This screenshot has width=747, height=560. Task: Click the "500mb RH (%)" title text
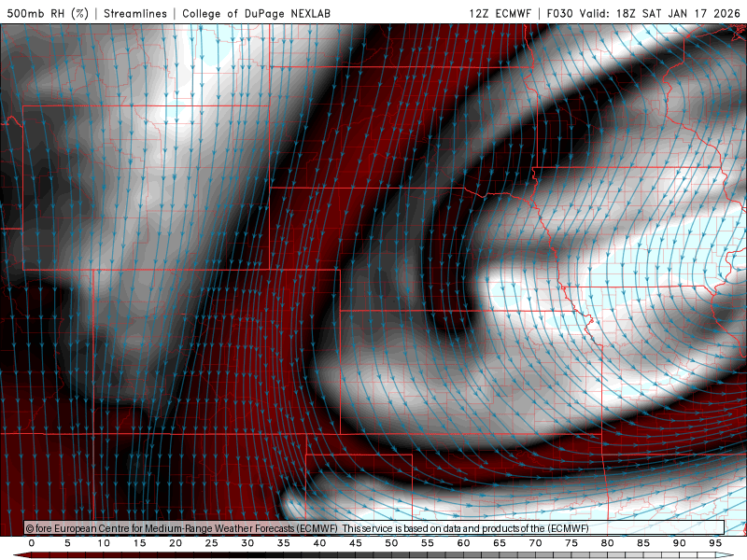(48, 13)
